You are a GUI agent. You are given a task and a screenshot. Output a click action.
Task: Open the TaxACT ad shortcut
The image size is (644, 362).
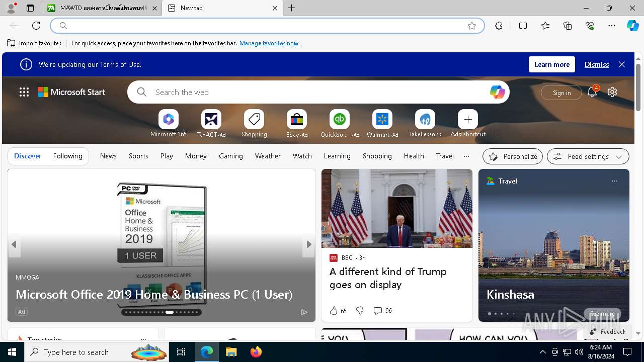tap(211, 124)
